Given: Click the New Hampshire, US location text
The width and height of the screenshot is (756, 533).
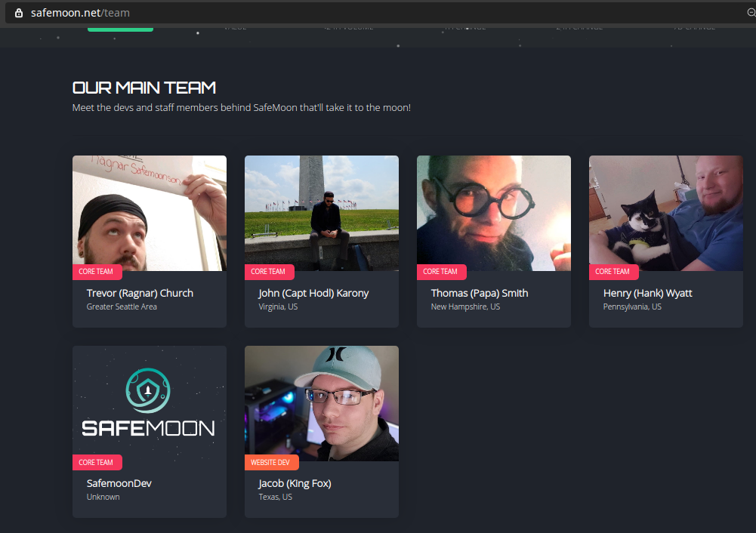Looking at the screenshot, I should (465, 307).
